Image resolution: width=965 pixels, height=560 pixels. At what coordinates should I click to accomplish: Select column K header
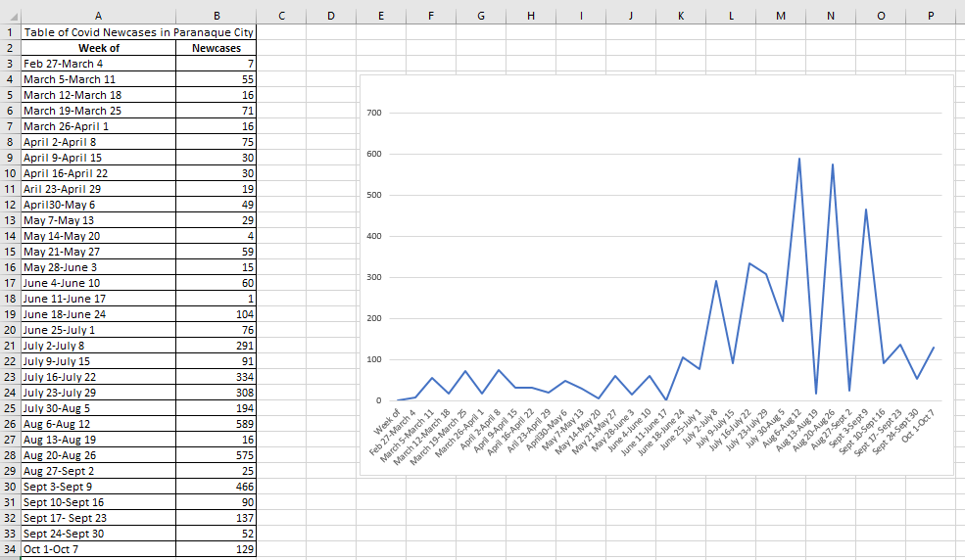(x=681, y=16)
